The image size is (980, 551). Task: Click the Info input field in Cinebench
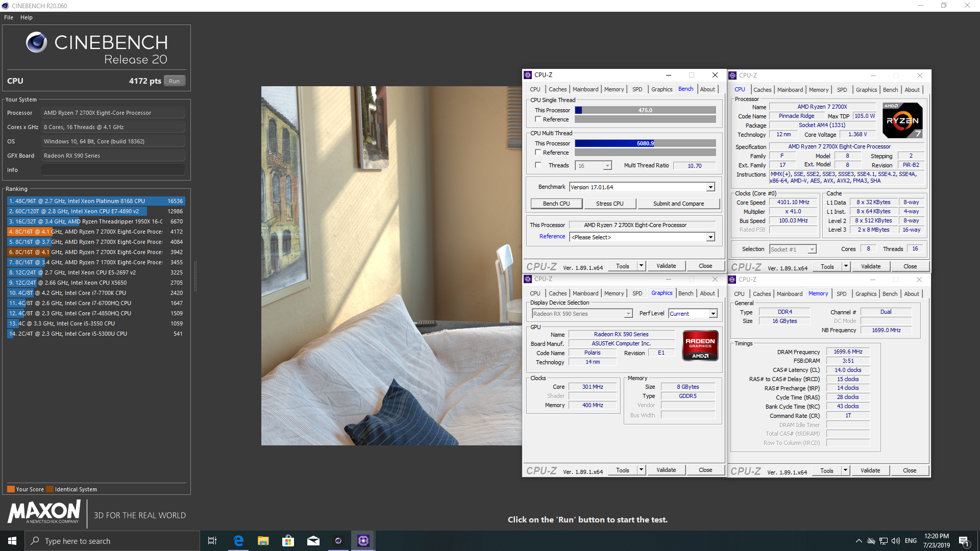pos(113,170)
